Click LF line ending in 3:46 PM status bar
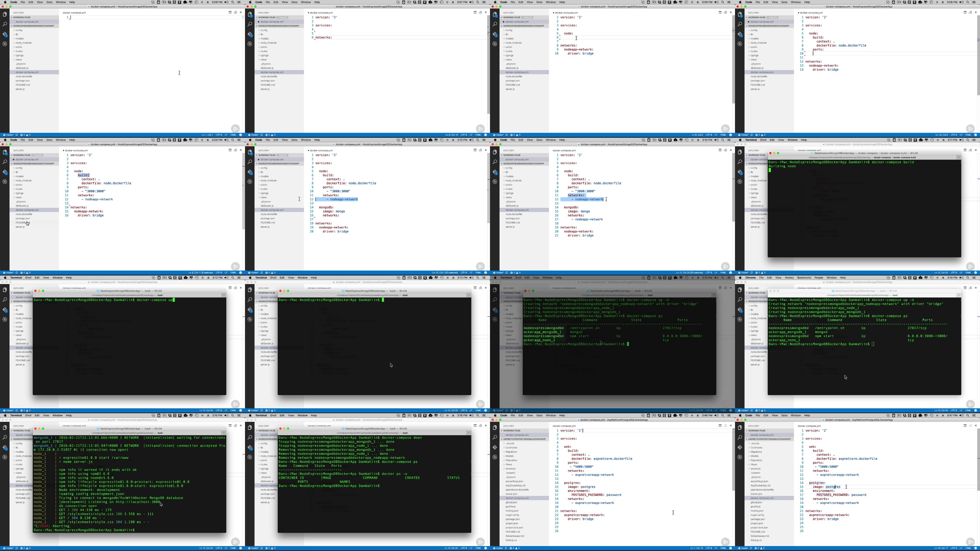Viewport: 980px width, 551px height. coord(716,548)
